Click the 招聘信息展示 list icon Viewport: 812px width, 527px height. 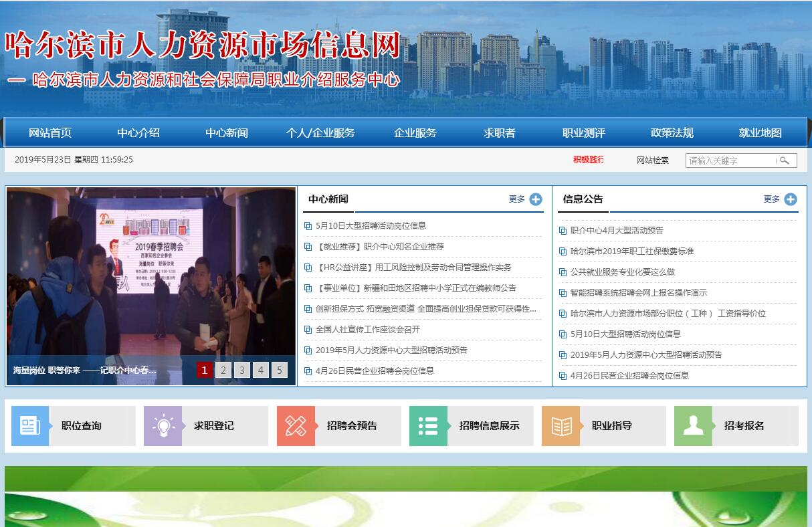coord(428,426)
